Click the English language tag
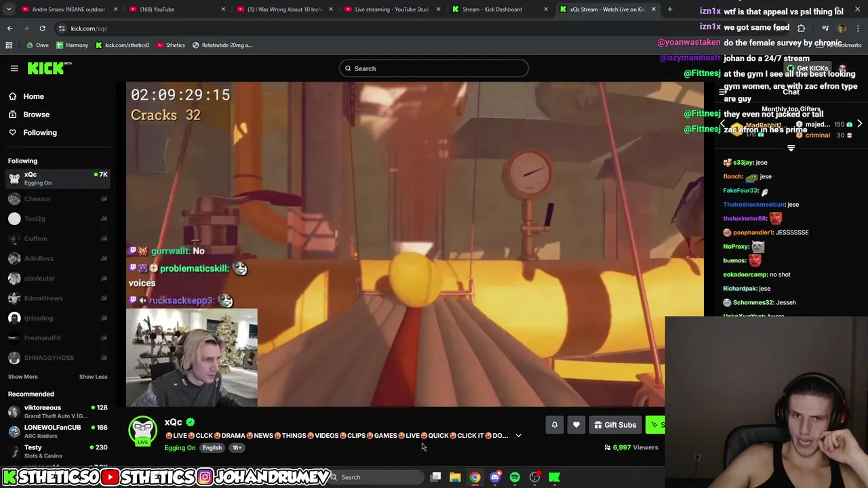 (212, 447)
